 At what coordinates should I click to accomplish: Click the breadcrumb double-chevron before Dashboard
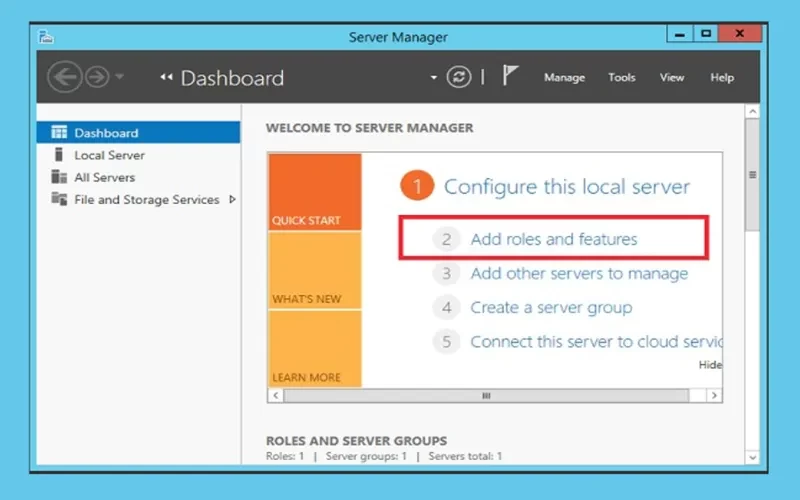[166, 77]
